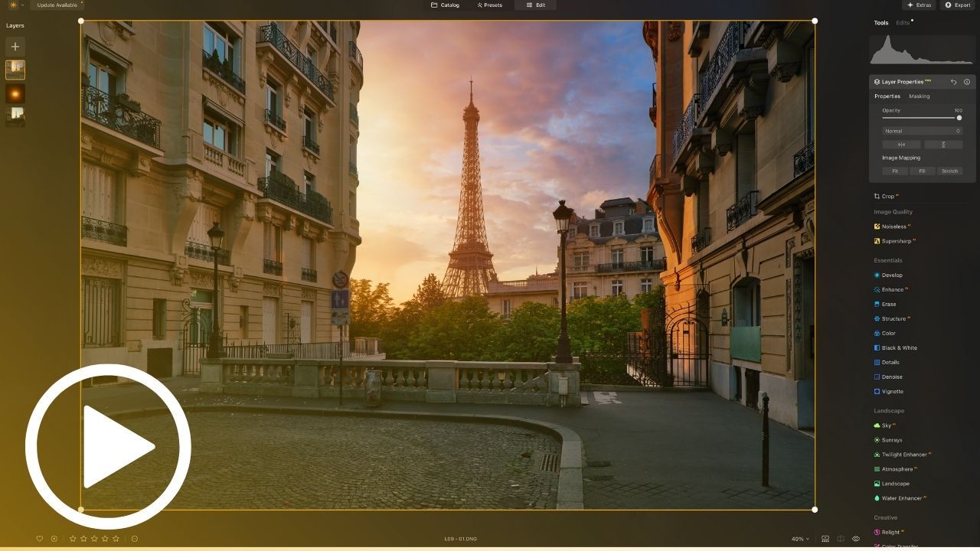
Task: Click the histogram graph in the right panel
Action: (x=922, y=50)
